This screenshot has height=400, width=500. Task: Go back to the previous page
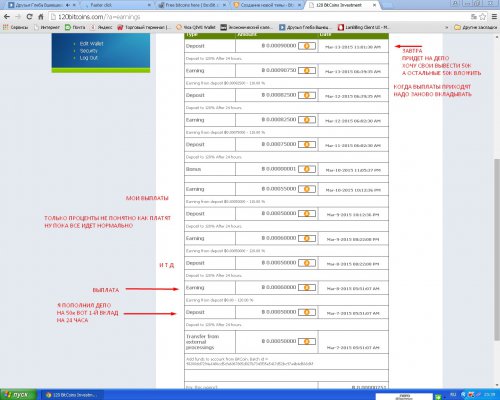coord(7,17)
